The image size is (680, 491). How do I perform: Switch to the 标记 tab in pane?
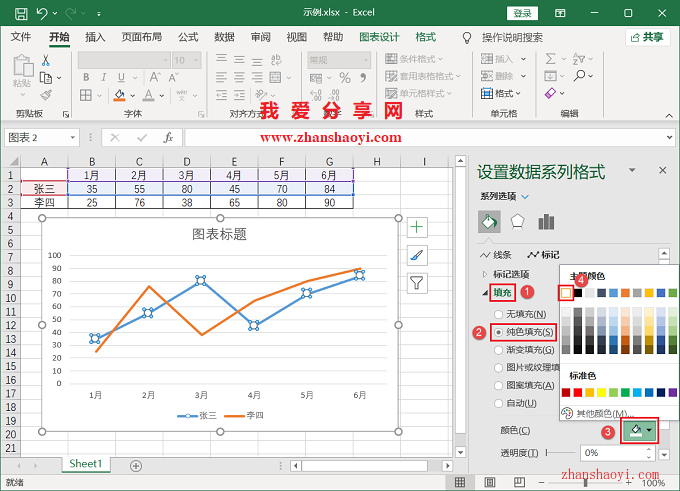point(543,255)
